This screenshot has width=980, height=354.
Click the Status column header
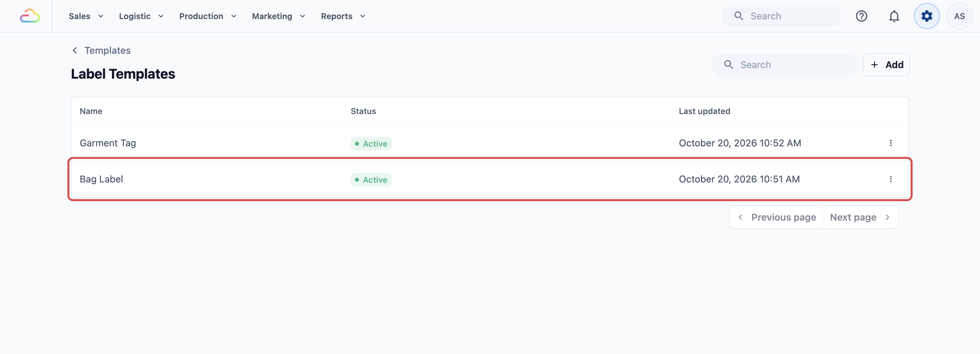tap(363, 111)
